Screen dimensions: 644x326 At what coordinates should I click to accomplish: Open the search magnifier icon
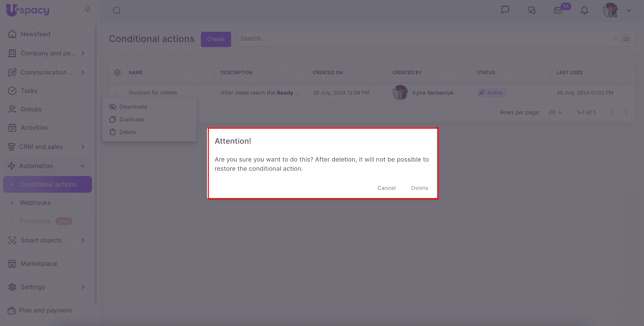coord(117,10)
